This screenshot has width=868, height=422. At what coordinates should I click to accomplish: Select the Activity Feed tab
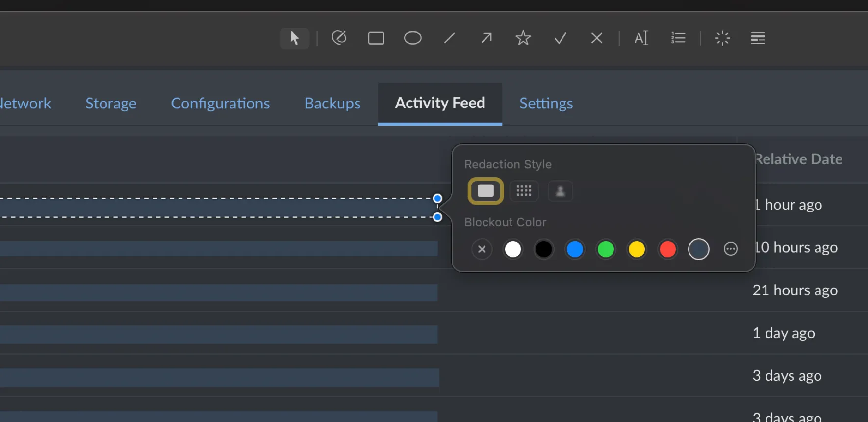coord(440,103)
